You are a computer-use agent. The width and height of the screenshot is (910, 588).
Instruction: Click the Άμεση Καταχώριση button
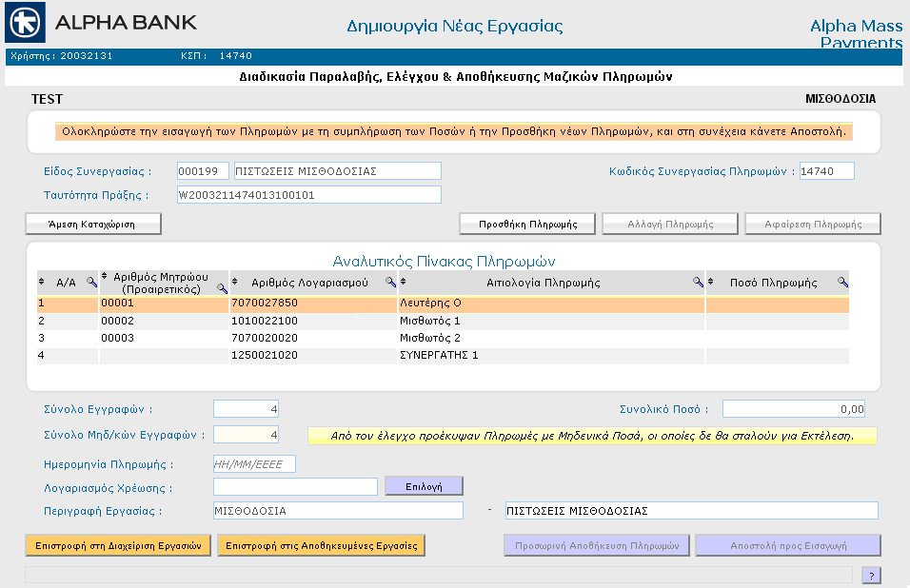pyautogui.click(x=93, y=224)
